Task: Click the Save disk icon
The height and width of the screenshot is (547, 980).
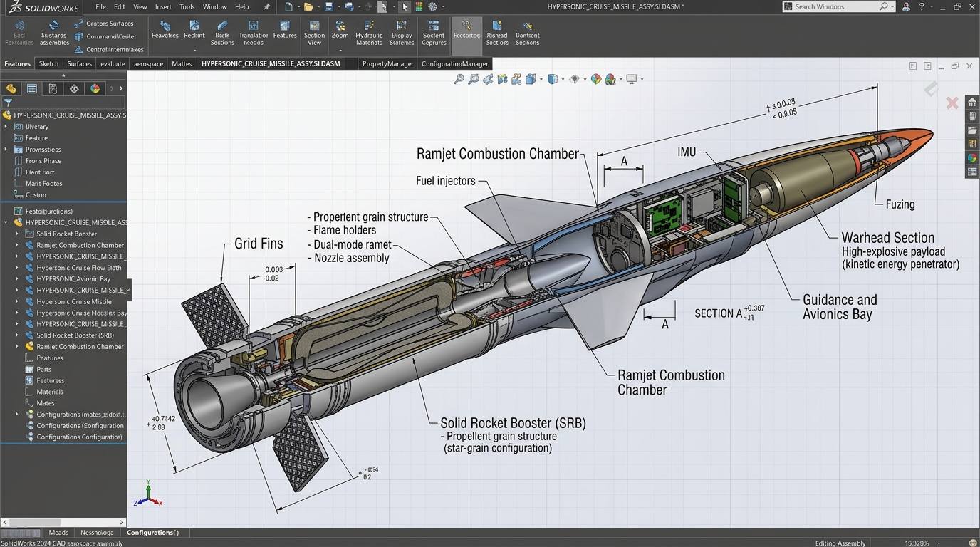Action: pyautogui.click(x=328, y=6)
